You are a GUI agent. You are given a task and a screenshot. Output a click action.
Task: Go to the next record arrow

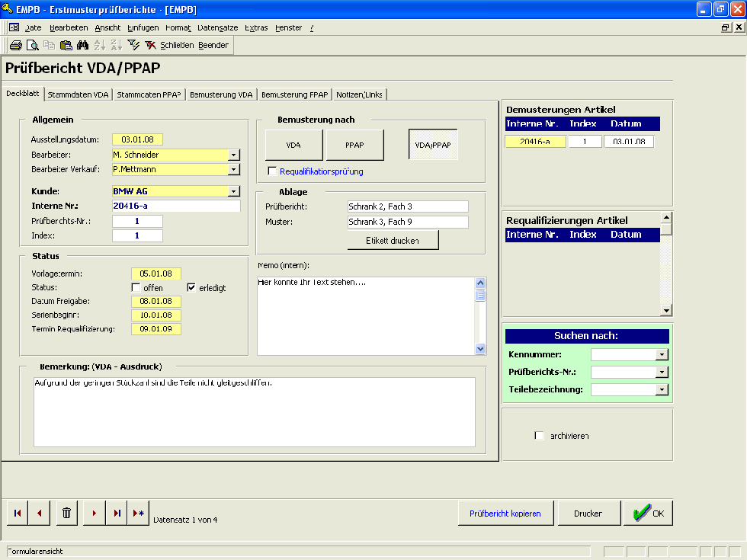[94, 513]
